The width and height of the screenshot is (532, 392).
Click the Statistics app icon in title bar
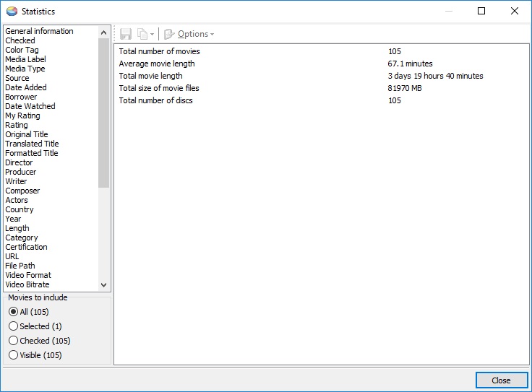coord(11,12)
